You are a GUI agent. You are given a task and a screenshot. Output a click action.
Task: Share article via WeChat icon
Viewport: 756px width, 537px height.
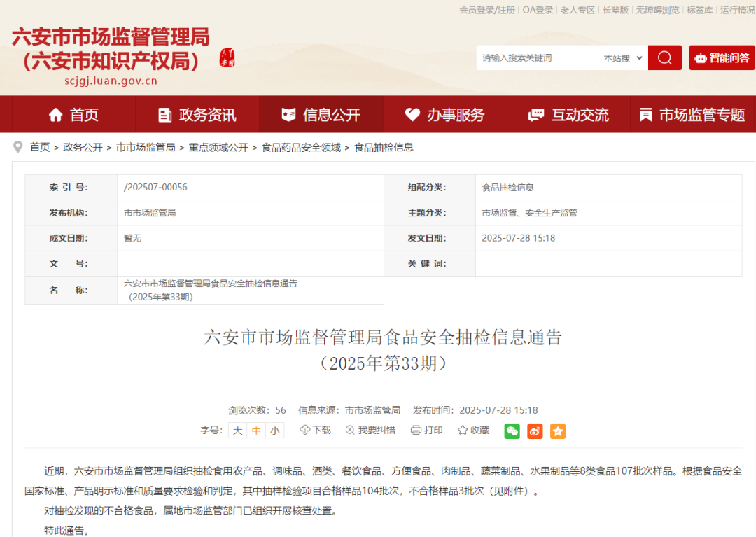(x=512, y=431)
